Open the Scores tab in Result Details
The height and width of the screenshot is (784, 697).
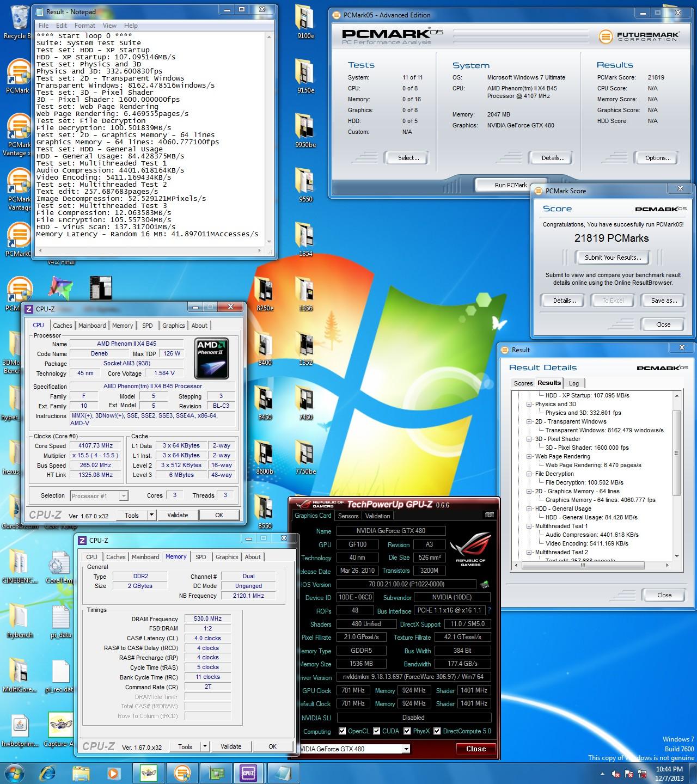point(523,383)
